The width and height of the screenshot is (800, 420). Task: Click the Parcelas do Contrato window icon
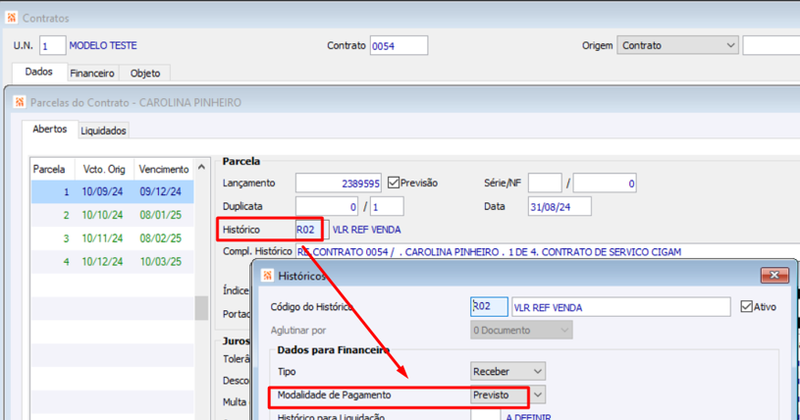click(x=19, y=102)
